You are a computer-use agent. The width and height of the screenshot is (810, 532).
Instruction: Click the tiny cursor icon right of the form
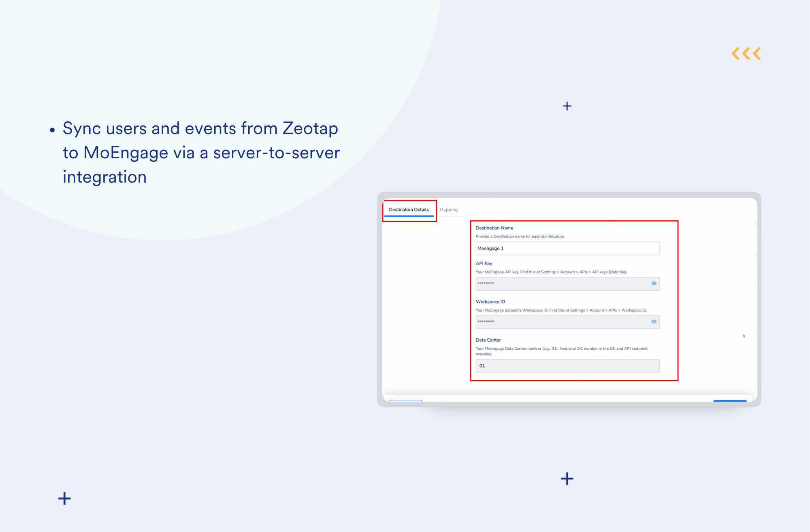(744, 336)
